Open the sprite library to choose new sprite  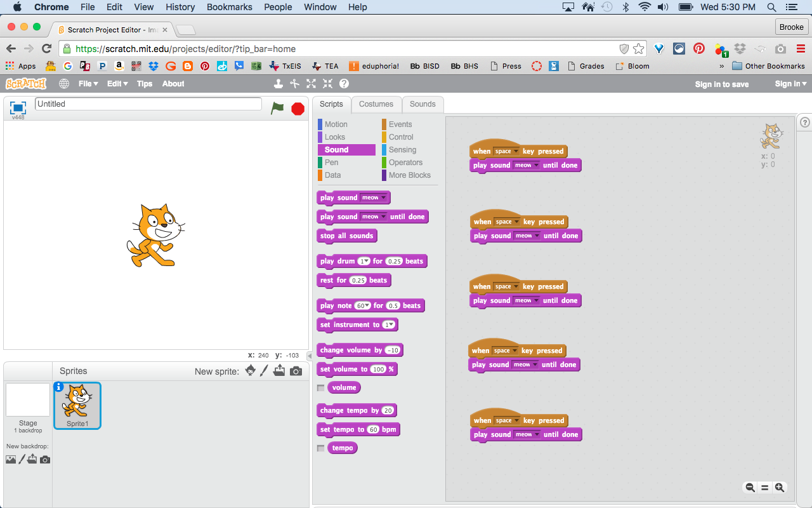pos(250,370)
